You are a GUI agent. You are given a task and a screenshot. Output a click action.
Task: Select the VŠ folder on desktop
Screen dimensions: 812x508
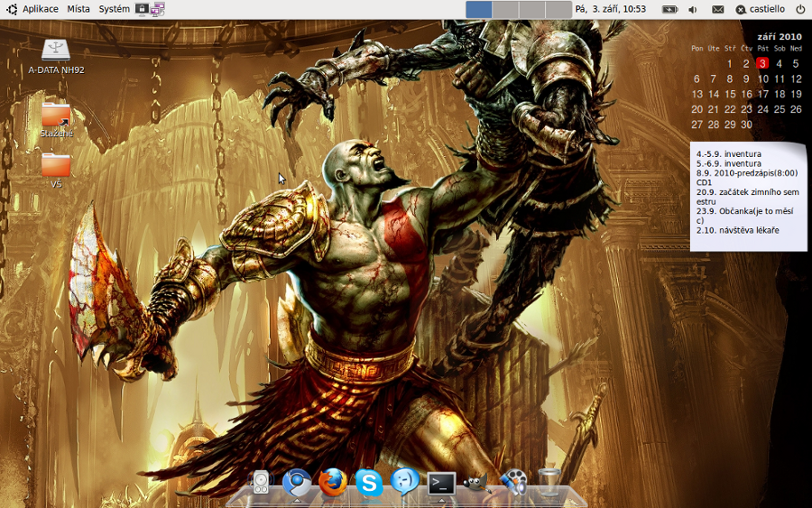(x=56, y=171)
